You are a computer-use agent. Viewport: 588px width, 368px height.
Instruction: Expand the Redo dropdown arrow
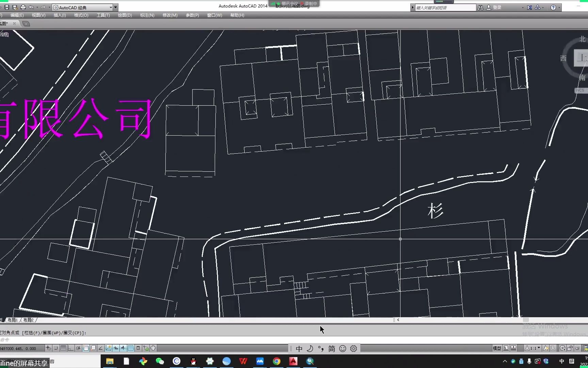pos(50,7)
